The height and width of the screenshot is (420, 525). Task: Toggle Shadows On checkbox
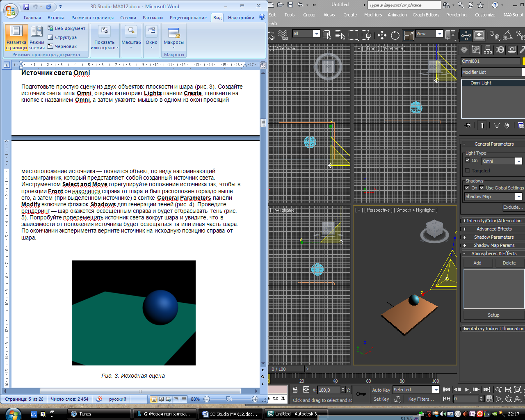point(467,188)
